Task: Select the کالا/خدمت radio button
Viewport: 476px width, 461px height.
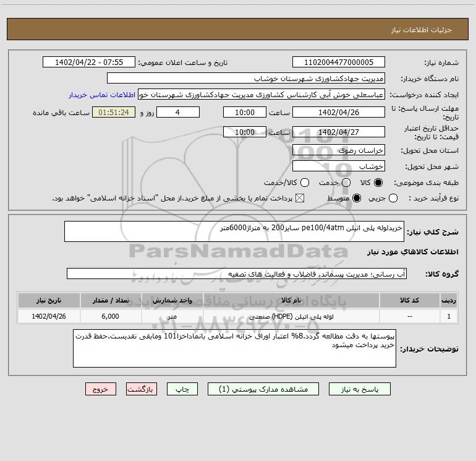Action: tap(305, 183)
